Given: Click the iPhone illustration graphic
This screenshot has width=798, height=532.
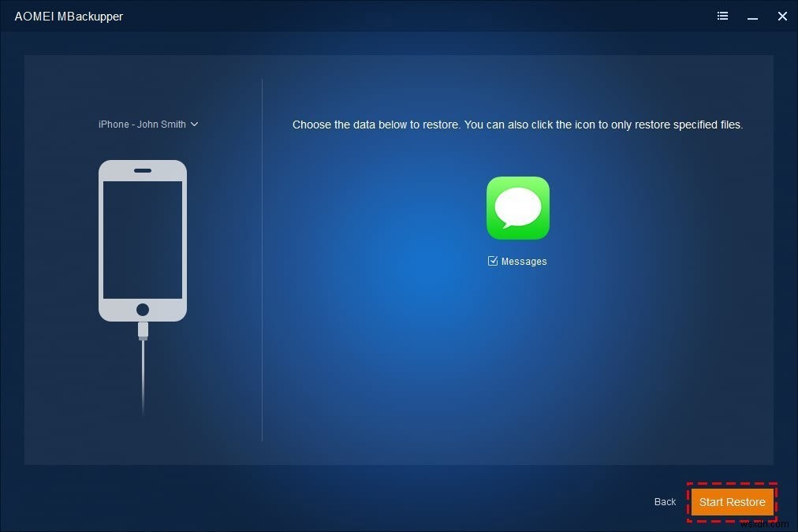Looking at the screenshot, I should [143, 239].
